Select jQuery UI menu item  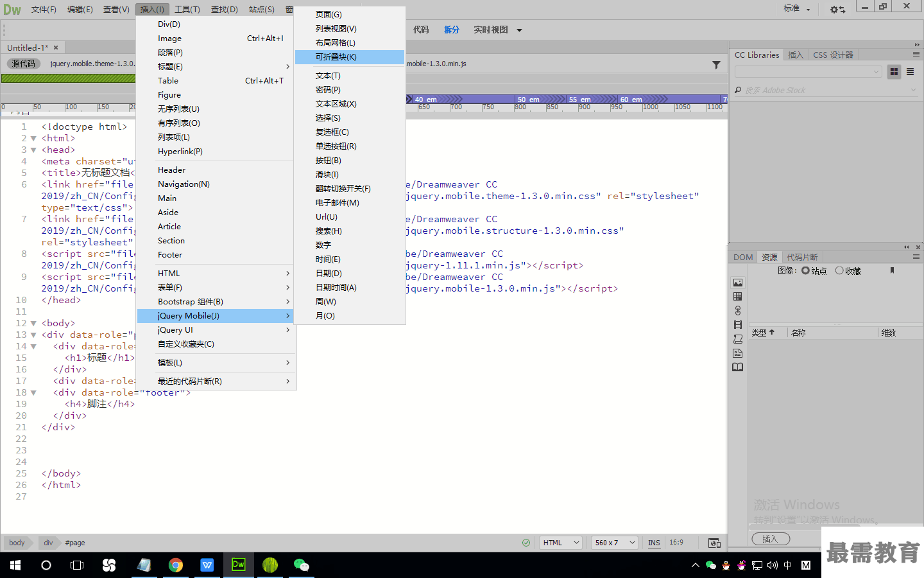(216, 330)
